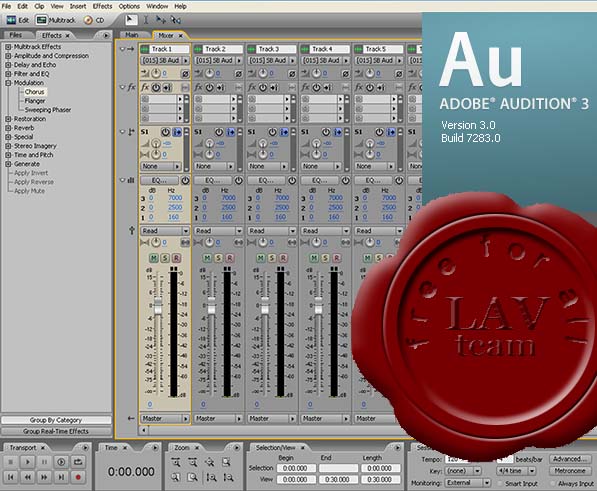Expand Multitrack Effects category

(8, 47)
